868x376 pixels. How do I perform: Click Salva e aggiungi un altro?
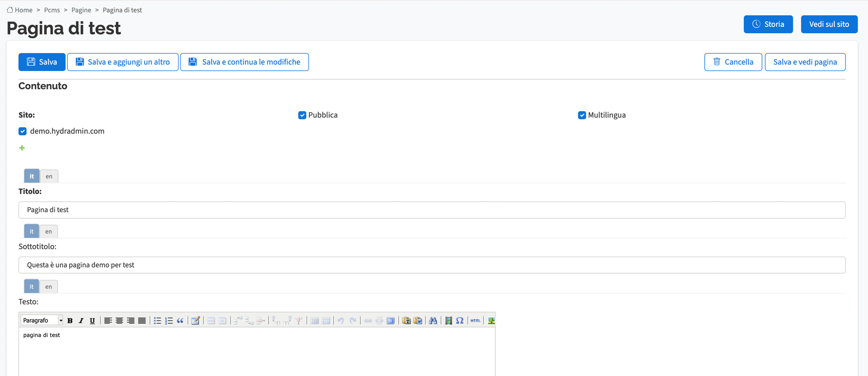[123, 62]
